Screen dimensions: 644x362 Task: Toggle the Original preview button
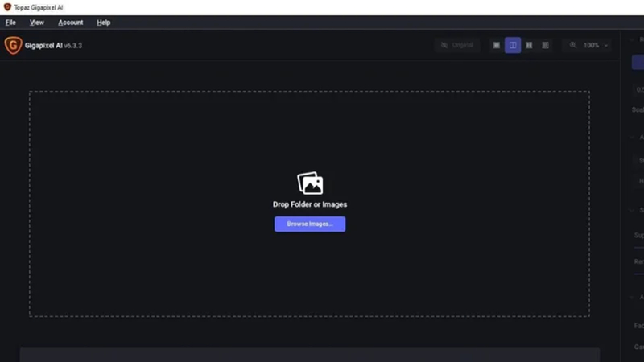(x=457, y=45)
